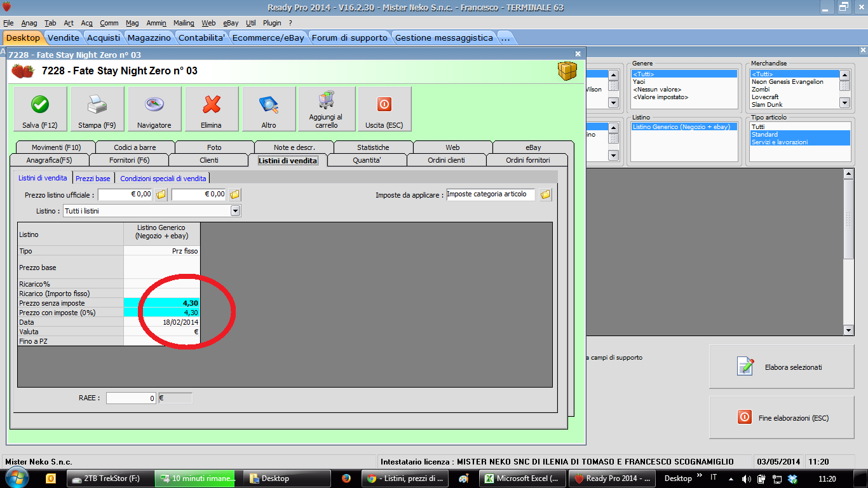This screenshot has height=488, width=868.
Task: Open the Plugin menu
Action: (x=272, y=23)
